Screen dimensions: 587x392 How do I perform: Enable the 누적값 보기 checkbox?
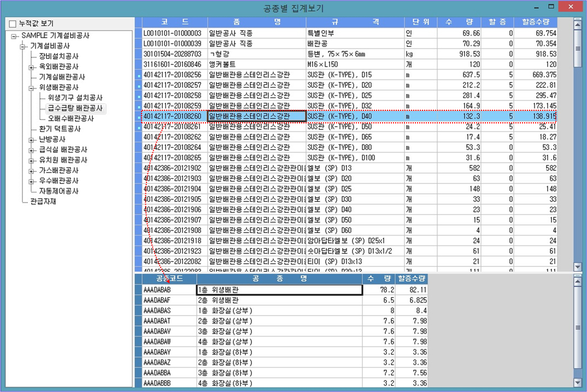click(13, 24)
